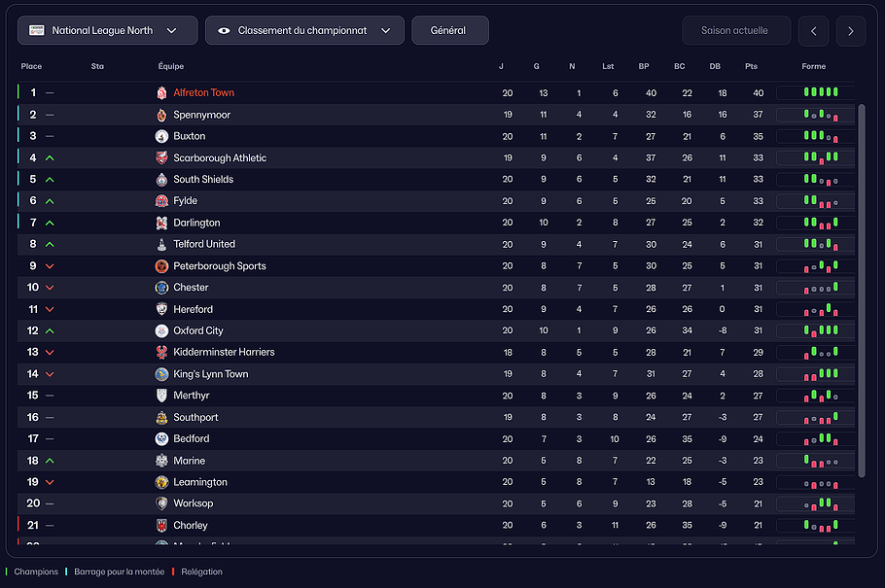885x588 pixels.
Task: Click the Peterborough Sports club crest
Action: click(x=160, y=265)
